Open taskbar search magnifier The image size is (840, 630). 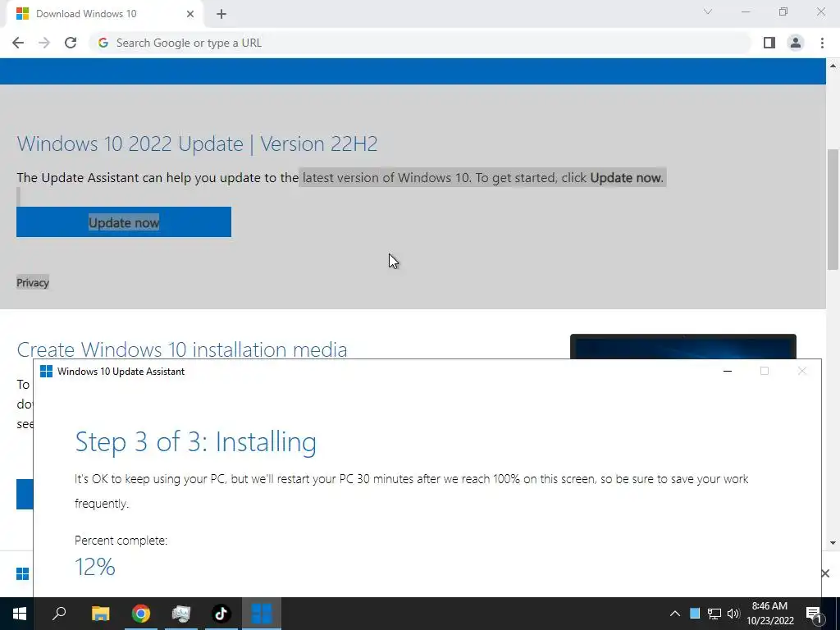pyautogui.click(x=59, y=614)
